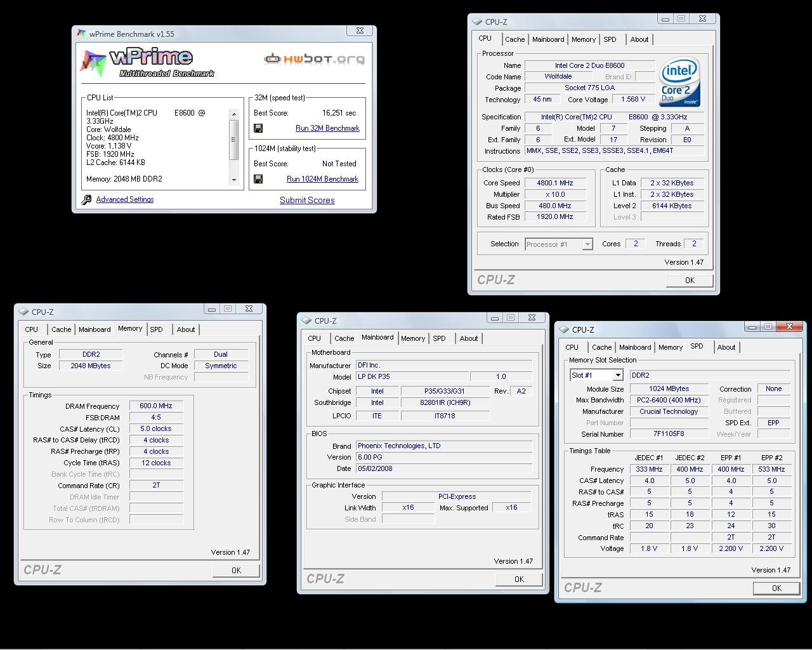Switch to Cache tab in CPU-Z CPU window
Image resolution: width=812 pixels, height=650 pixels.
tap(514, 39)
